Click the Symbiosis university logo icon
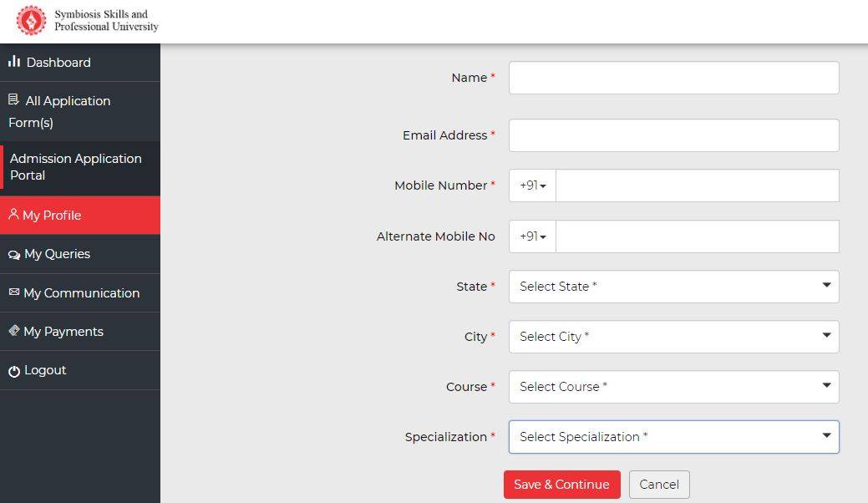 [x=32, y=21]
